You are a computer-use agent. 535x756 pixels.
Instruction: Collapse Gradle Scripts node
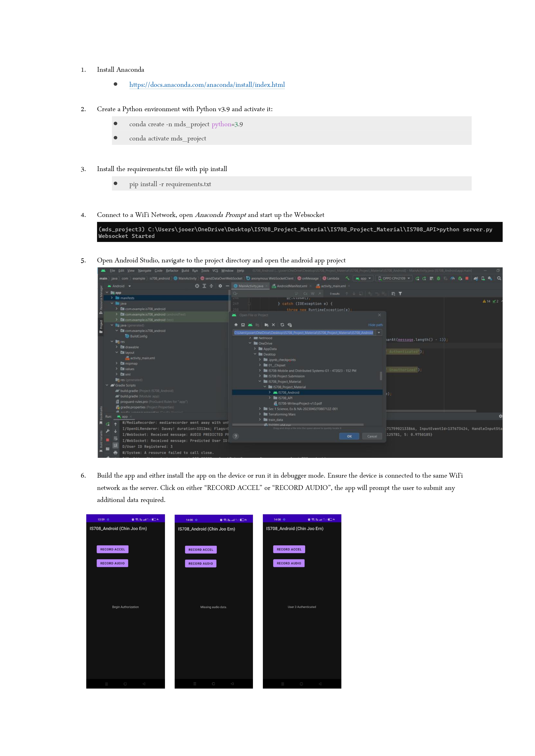(107, 385)
